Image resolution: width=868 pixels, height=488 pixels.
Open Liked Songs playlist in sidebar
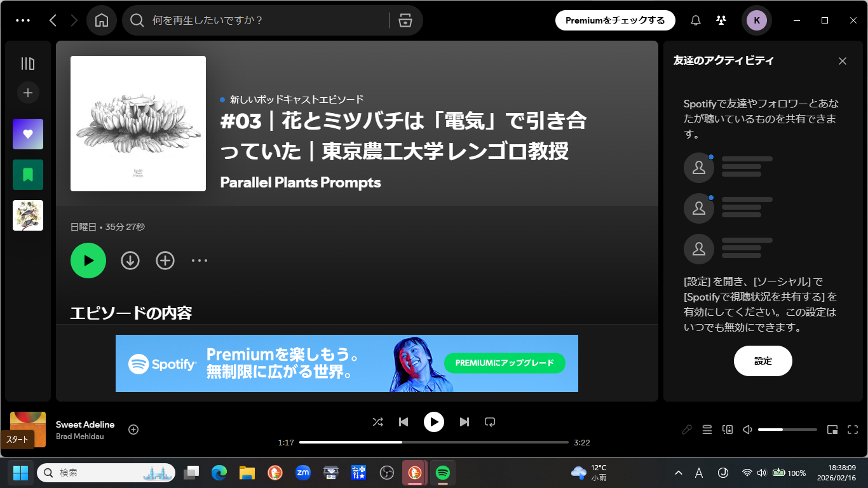click(x=28, y=134)
